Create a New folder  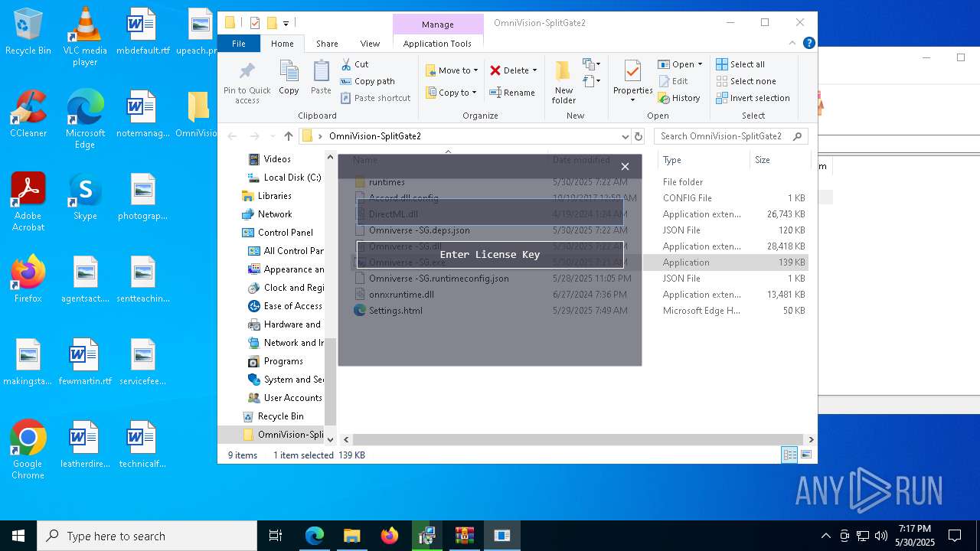[563, 83]
